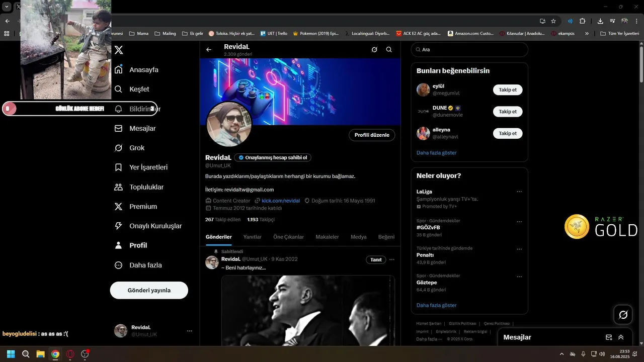Open Keşfet explore page
The height and width of the screenshot is (362, 644).
click(132, 89)
